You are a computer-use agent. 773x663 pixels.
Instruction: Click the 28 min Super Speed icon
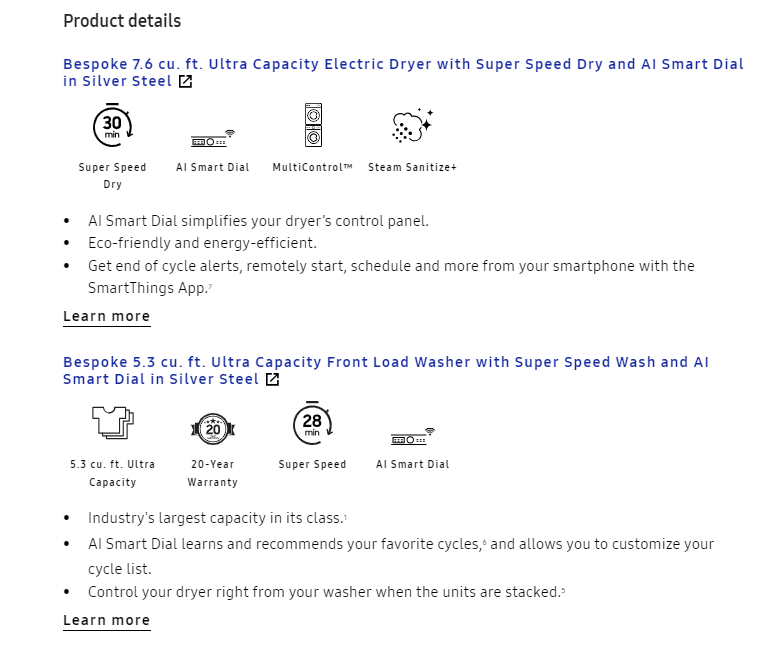[313, 423]
